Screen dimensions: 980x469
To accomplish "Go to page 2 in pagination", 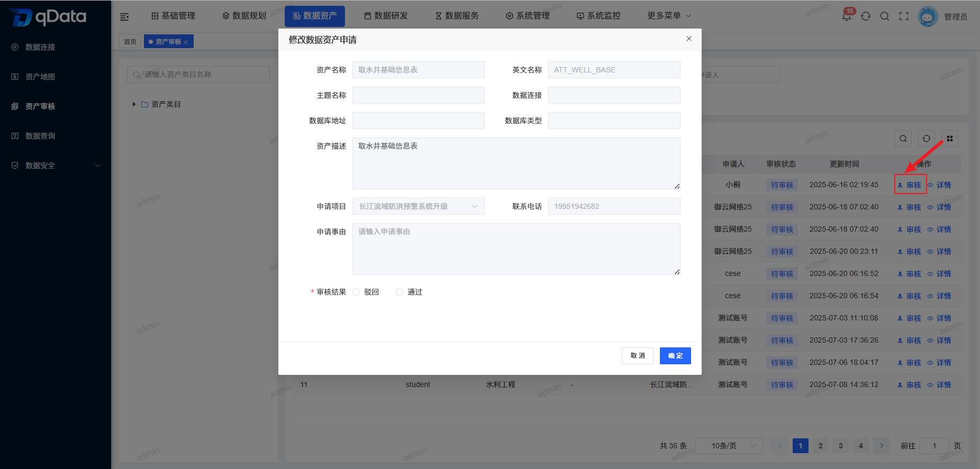I will click(821, 446).
